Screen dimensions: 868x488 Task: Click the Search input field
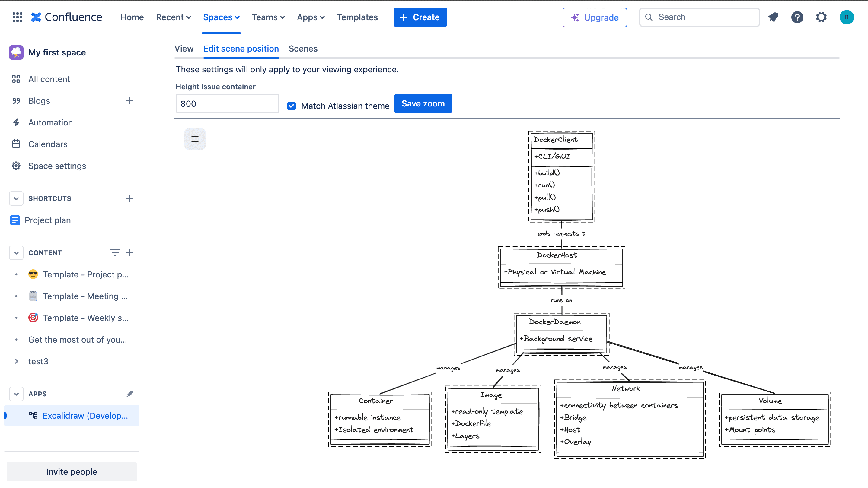[699, 17]
